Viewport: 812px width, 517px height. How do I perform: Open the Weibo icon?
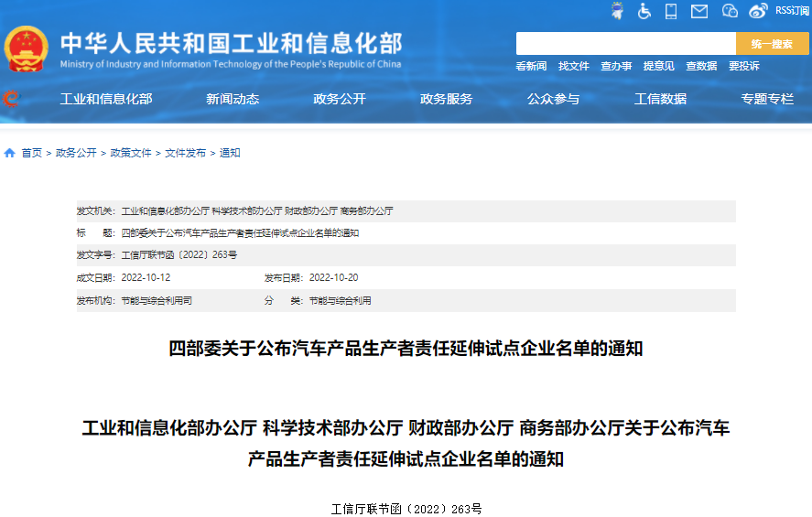(758, 11)
